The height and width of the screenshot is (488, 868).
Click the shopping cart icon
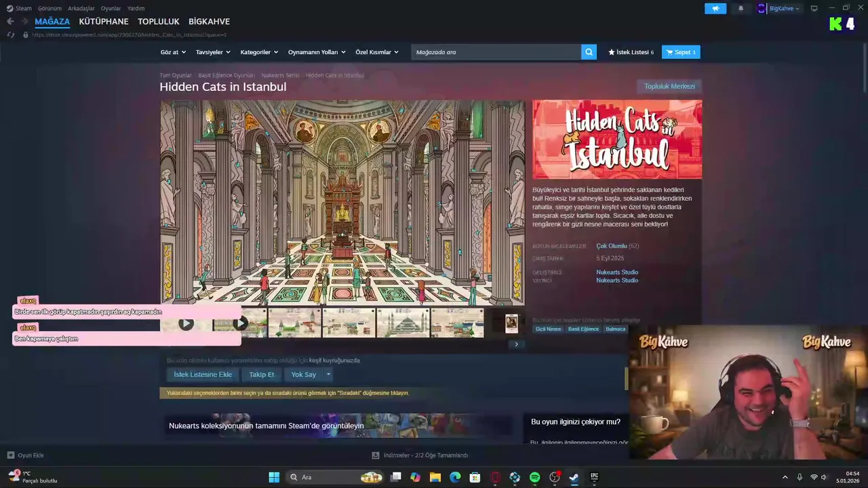pos(669,52)
